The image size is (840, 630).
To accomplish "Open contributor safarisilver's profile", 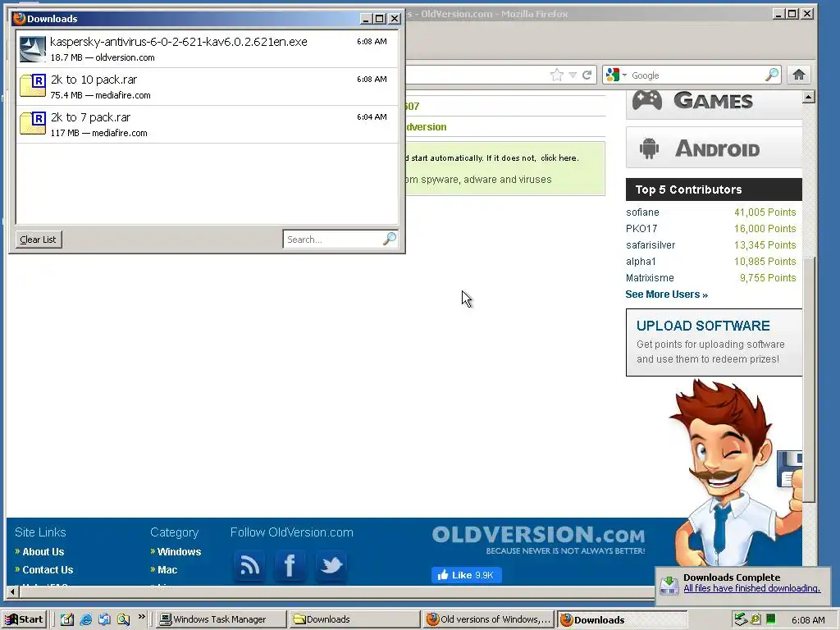I will tap(651, 244).
